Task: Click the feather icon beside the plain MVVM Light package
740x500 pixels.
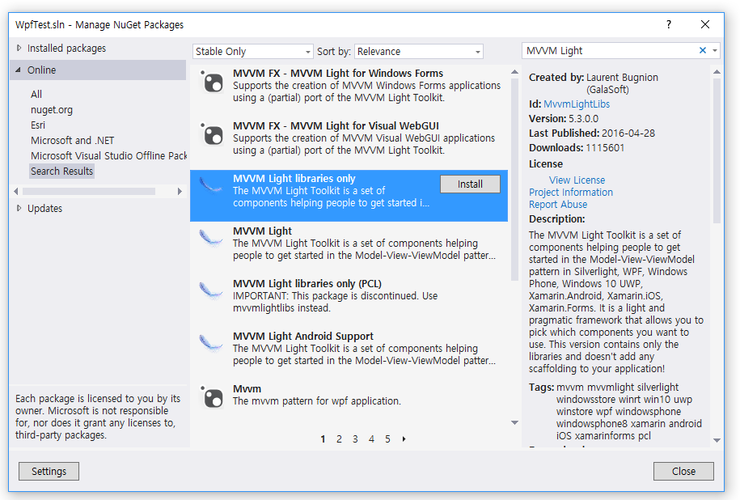Action: click(211, 237)
